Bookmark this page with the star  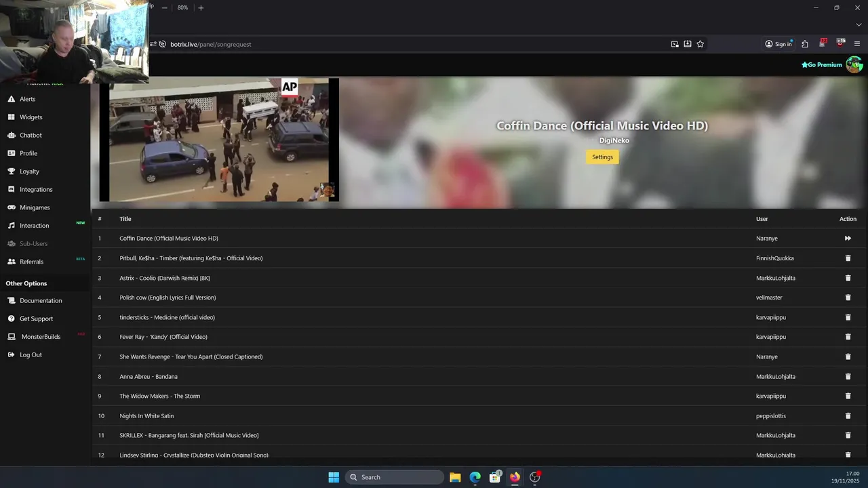pos(701,44)
